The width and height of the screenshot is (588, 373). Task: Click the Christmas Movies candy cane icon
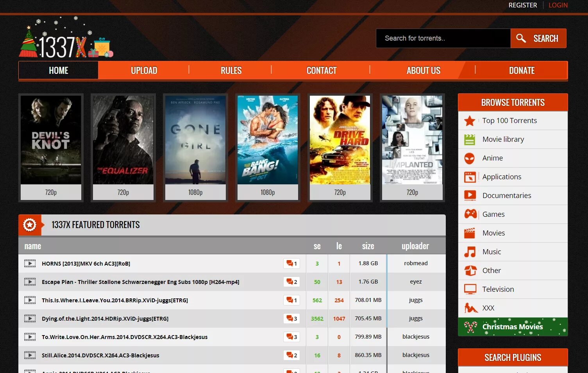(470, 327)
